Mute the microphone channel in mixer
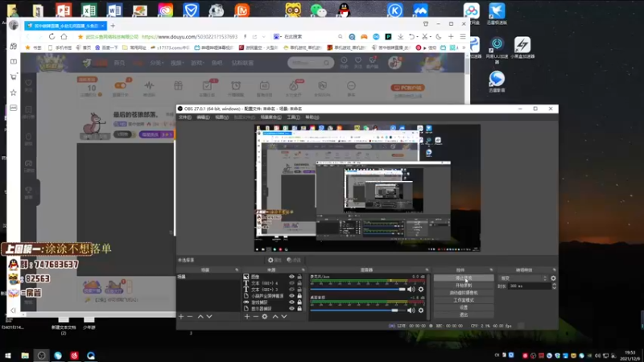644x362 pixels. [411, 290]
